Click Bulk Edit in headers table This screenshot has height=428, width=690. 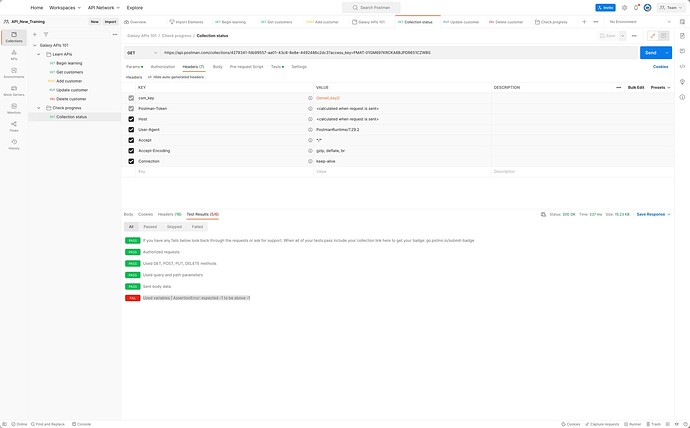click(x=636, y=88)
